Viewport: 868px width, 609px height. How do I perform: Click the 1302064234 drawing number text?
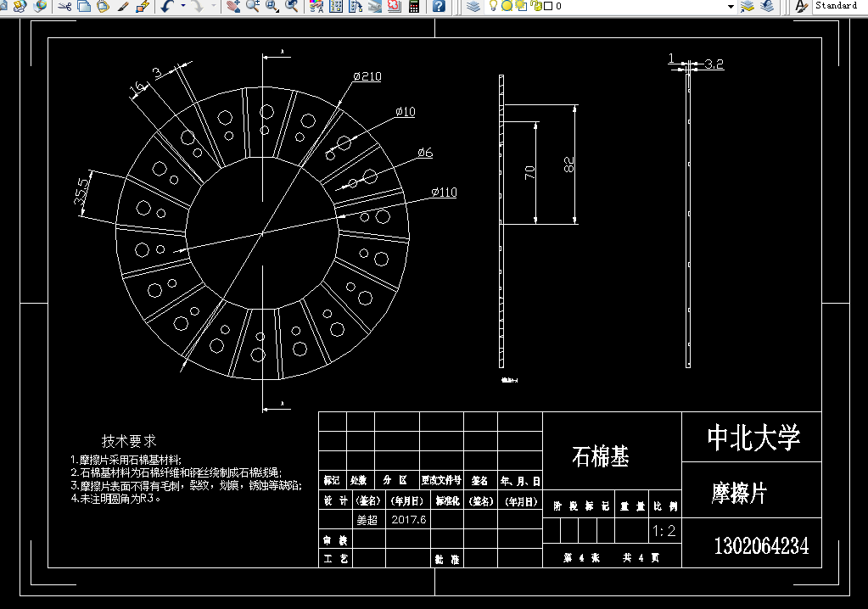(761, 546)
